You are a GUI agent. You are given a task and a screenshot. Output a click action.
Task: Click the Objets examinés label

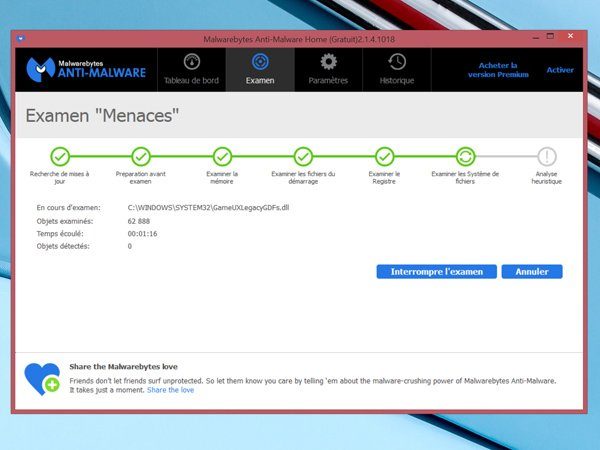[65, 221]
